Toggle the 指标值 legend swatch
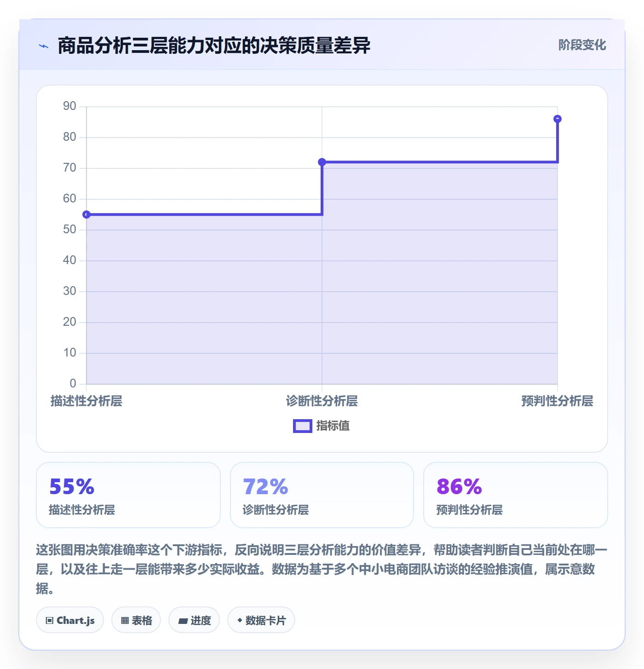 [x=303, y=426]
